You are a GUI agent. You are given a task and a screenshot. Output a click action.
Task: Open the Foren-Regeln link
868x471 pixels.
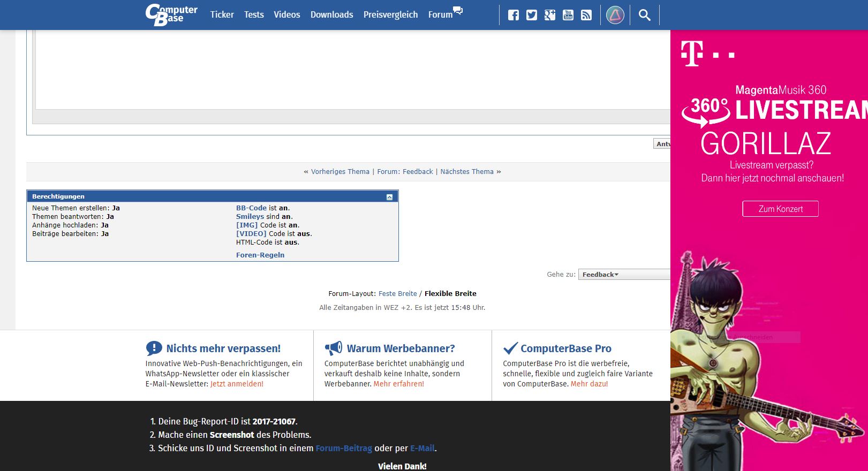(x=260, y=255)
